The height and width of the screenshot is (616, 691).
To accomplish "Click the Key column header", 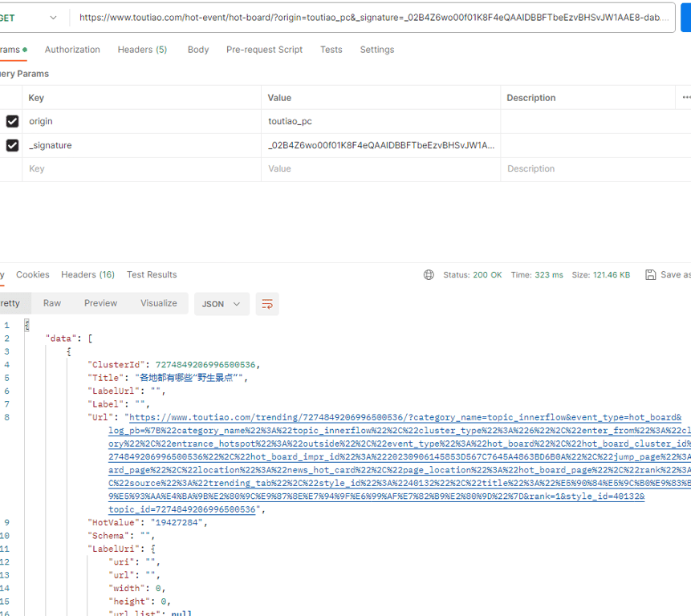I will tap(36, 98).
